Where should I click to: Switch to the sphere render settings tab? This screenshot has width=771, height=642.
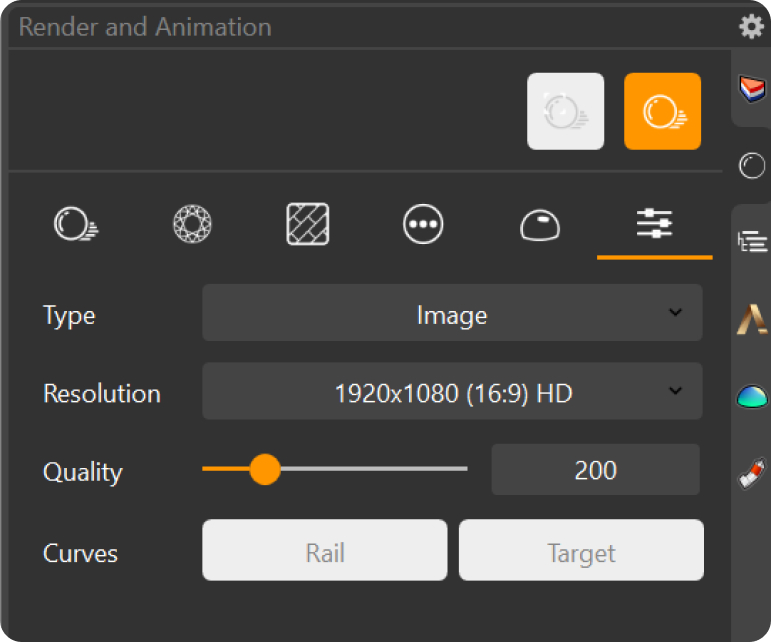(x=76, y=224)
